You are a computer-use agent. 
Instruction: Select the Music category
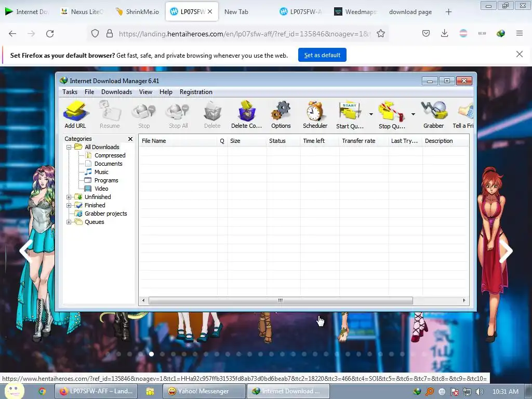pyautogui.click(x=101, y=172)
